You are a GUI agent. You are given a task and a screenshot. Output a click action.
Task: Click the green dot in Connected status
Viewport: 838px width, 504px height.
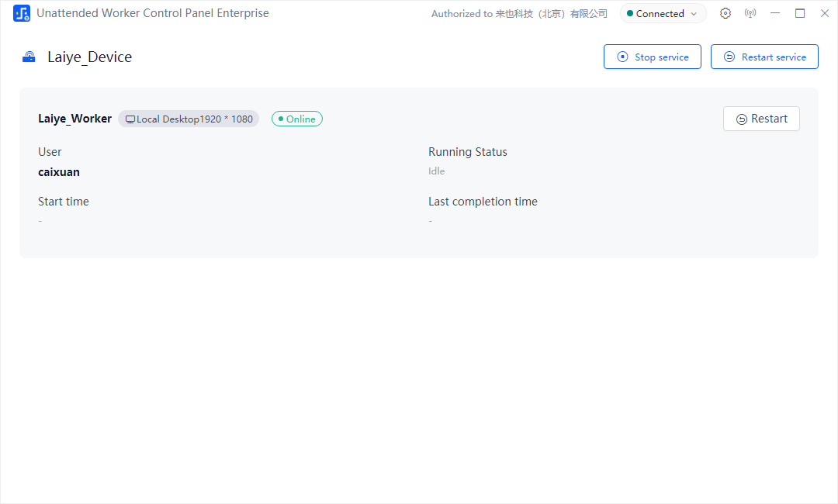630,13
